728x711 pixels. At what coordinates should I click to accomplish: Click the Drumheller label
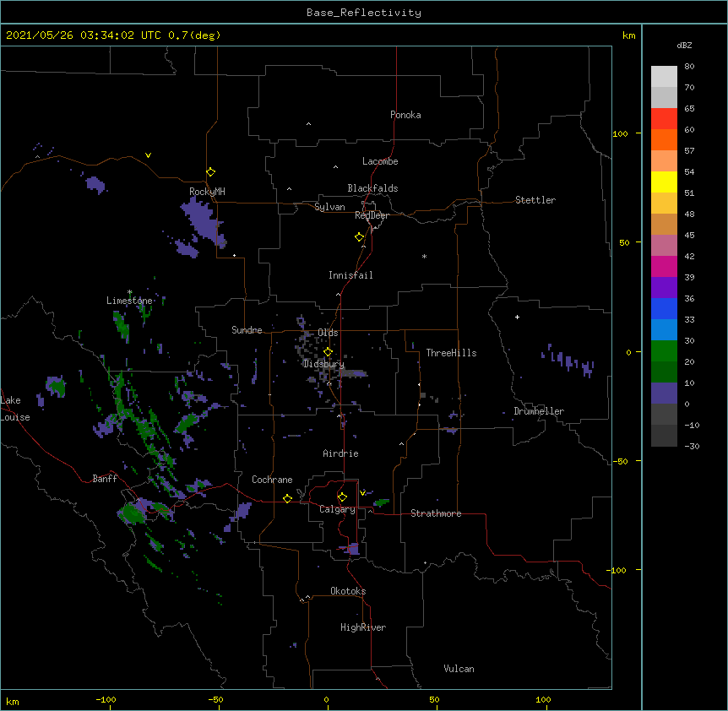point(539,411)
